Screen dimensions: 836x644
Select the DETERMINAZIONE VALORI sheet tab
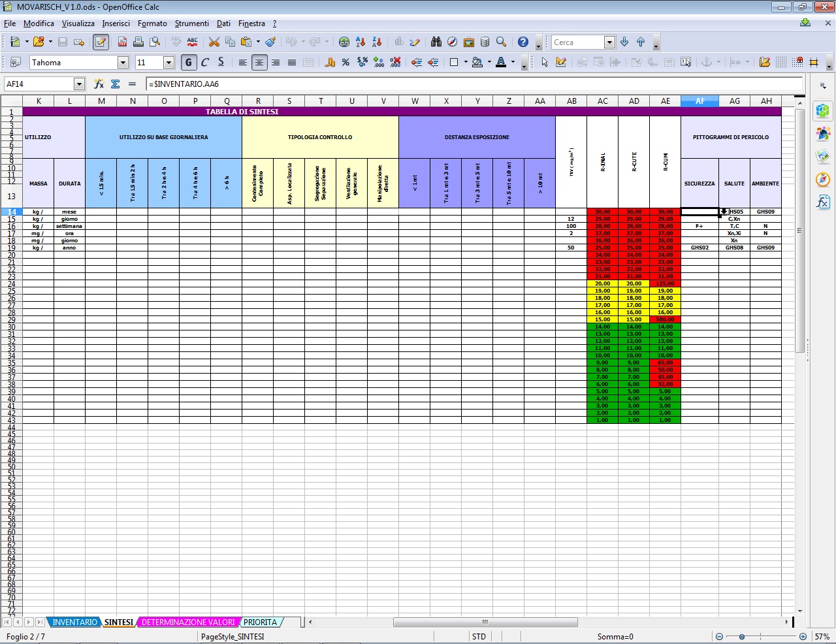(187, 622)
